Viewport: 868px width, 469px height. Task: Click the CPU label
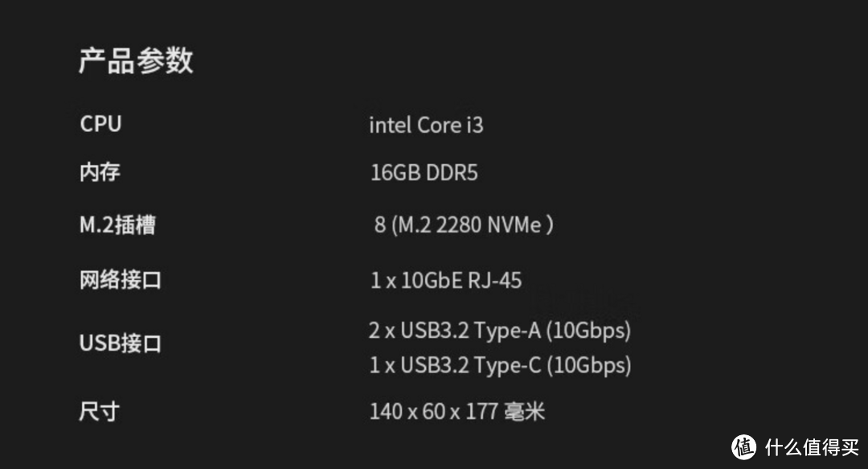100,124
